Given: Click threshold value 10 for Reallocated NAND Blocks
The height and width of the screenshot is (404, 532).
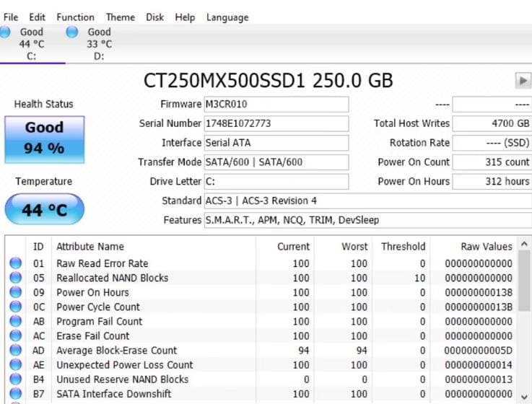Looking at the screenshot, I should [419, 278].
